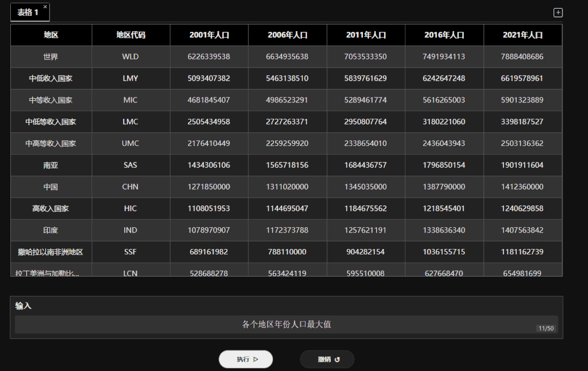Click the HIC code cell
The width and height of the screenshot is (588, 371).
pyautogui.click(x=130, y=209)
